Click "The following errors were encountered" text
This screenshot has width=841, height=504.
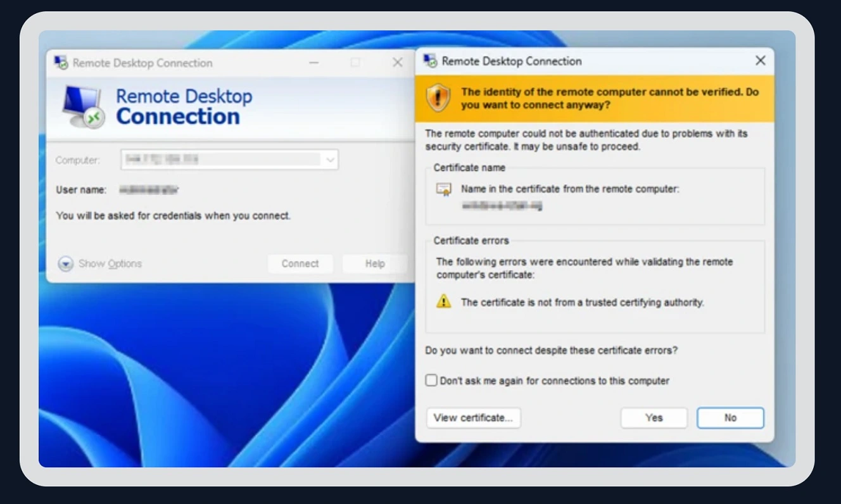point(585,268)
